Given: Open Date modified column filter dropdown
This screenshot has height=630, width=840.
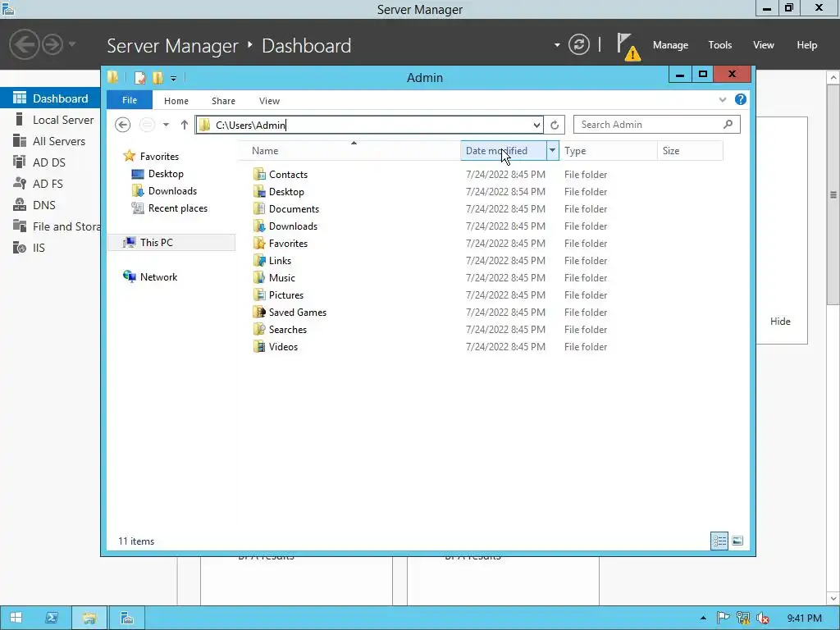Looking at the screenshot, I should click(x=552, y=151).
